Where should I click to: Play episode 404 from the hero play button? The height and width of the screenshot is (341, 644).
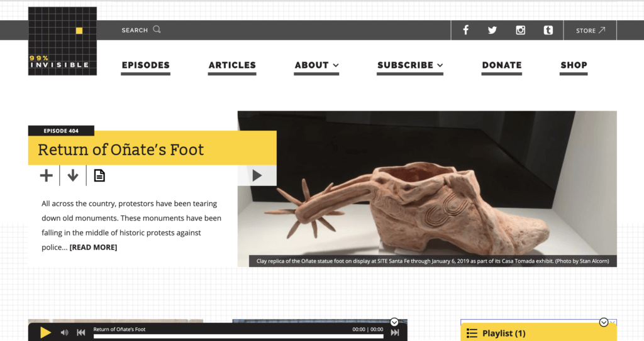tap(257, 176)
